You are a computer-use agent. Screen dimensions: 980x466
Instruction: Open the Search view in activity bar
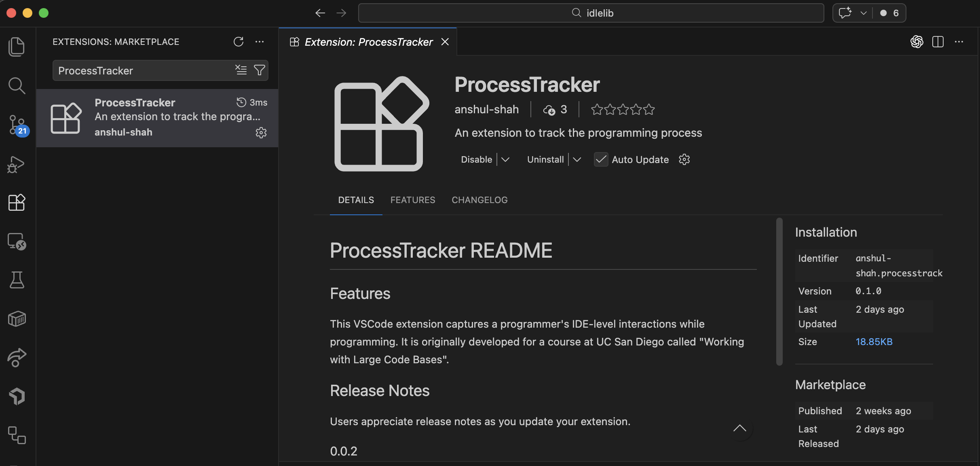click(x=17, y=85)
